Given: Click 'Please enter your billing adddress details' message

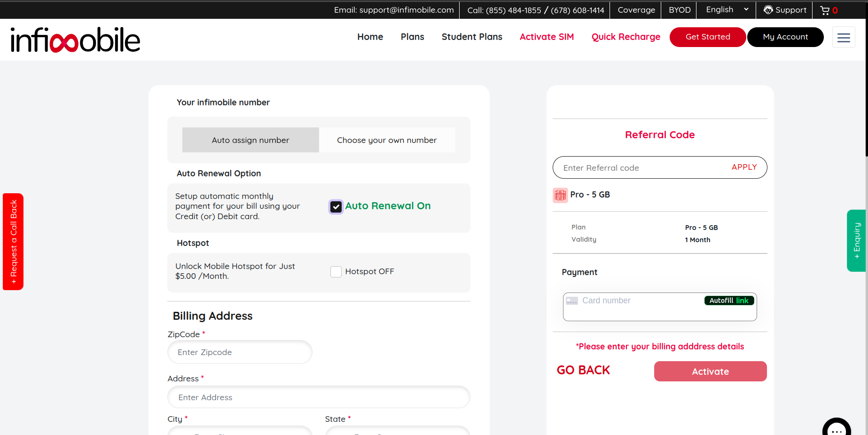Looking at the screenshot, I should (660, 347).
